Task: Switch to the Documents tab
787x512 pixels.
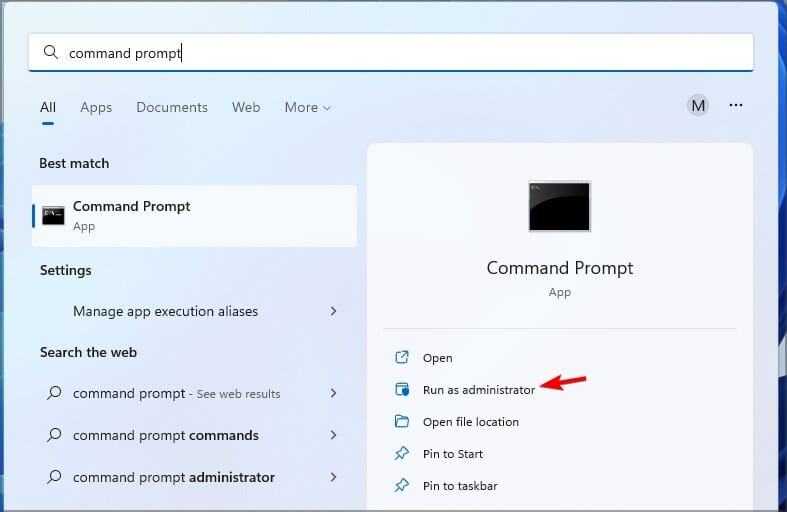Action: click(172, 107)
